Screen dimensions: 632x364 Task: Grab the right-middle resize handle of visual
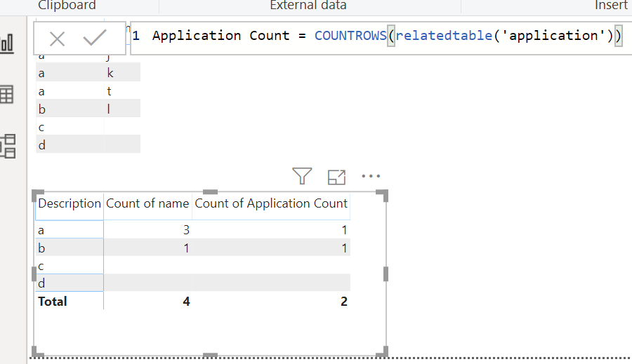(x=386, y=274)
